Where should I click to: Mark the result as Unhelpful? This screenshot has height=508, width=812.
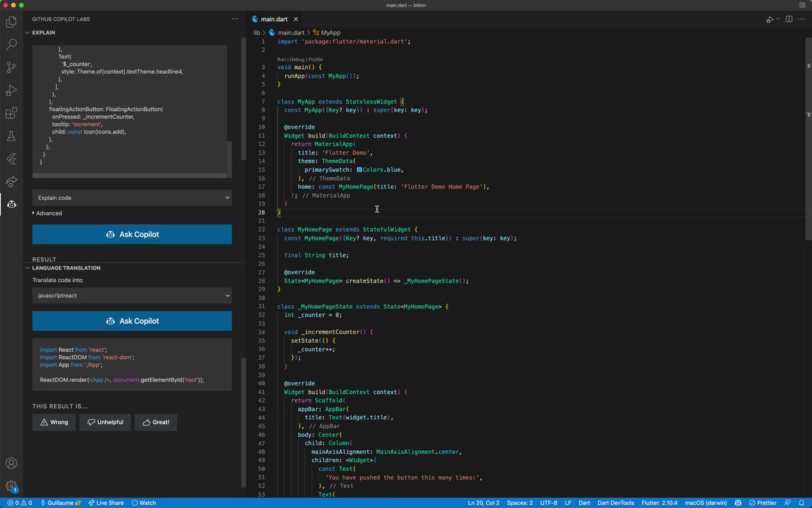pyautogui.click(x=105, y=422)
